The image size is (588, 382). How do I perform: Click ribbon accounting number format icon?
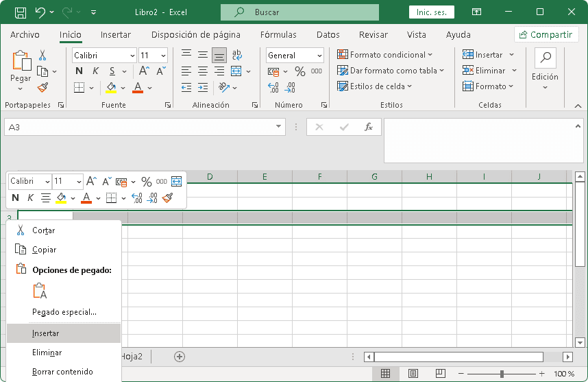273,71
